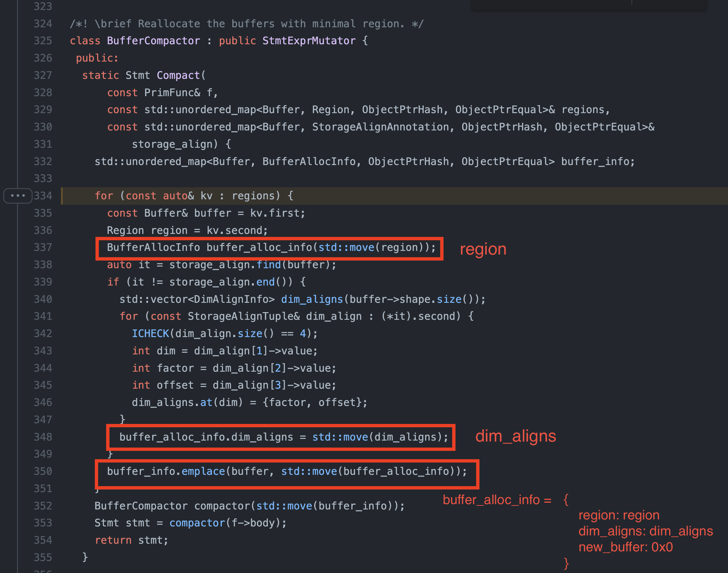
Task: Click the ICHECK macro on line 342
Action: (150, 333)
